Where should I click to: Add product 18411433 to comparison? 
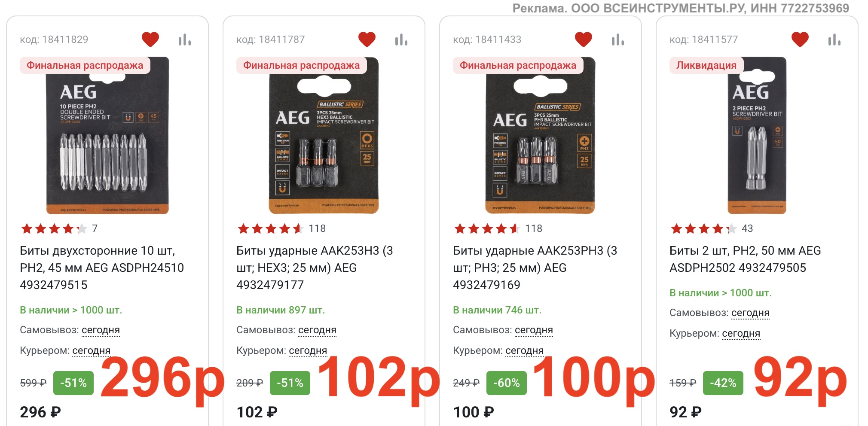click(x=618, y=40)
